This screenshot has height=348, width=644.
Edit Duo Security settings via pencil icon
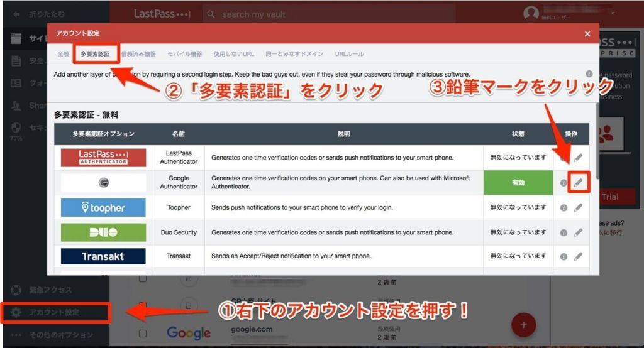pos(578,232)
